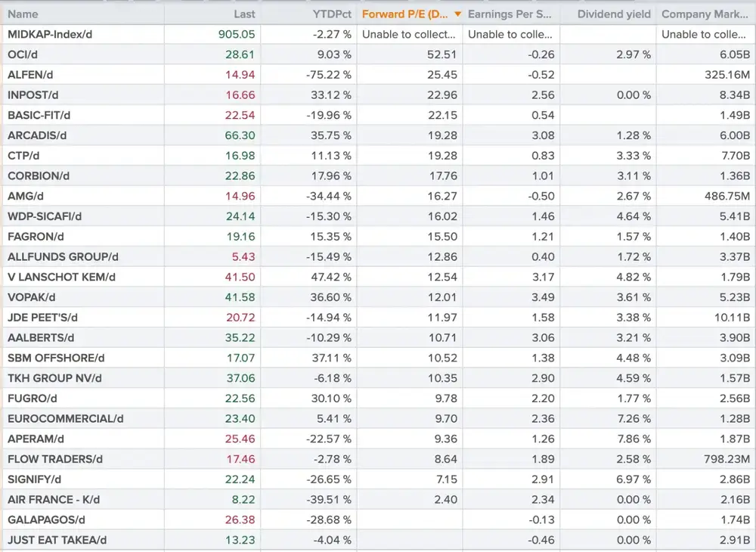Sort by the Last column header

coord(244,14)
